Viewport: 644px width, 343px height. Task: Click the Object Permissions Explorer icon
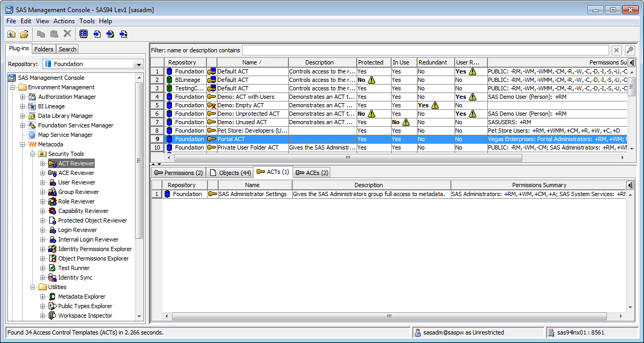(52, 258)
